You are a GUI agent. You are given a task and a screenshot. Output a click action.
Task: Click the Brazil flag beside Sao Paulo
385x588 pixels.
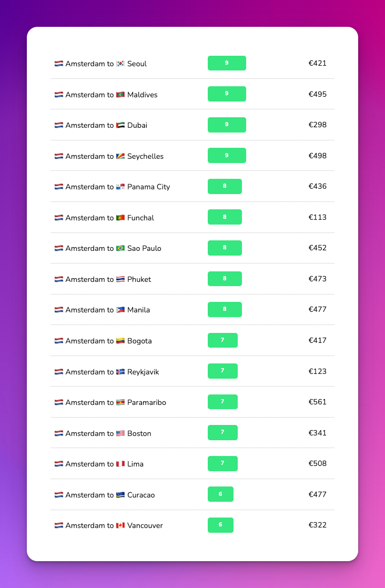click(x=120, y=248)
